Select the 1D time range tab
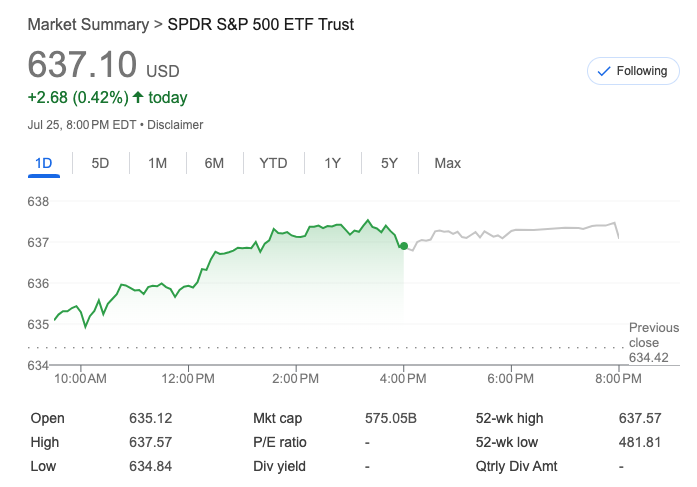697x487 pixels. pyautogui.click(x=43, y=163)
